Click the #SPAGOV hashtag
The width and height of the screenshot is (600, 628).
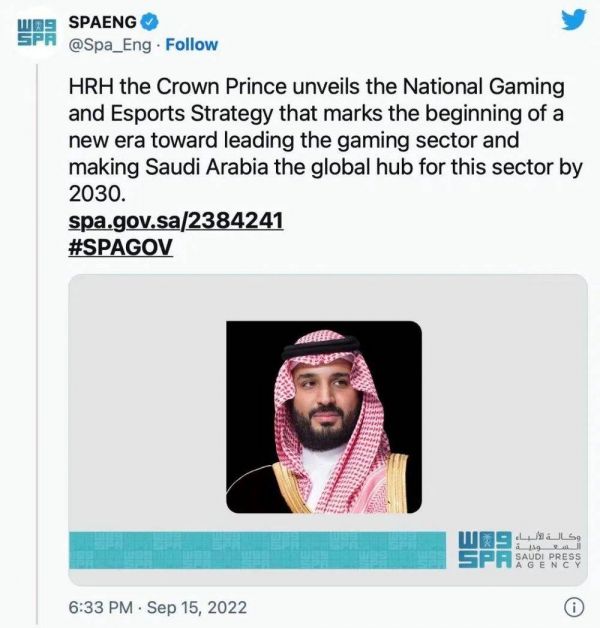[x=120, y=247]
